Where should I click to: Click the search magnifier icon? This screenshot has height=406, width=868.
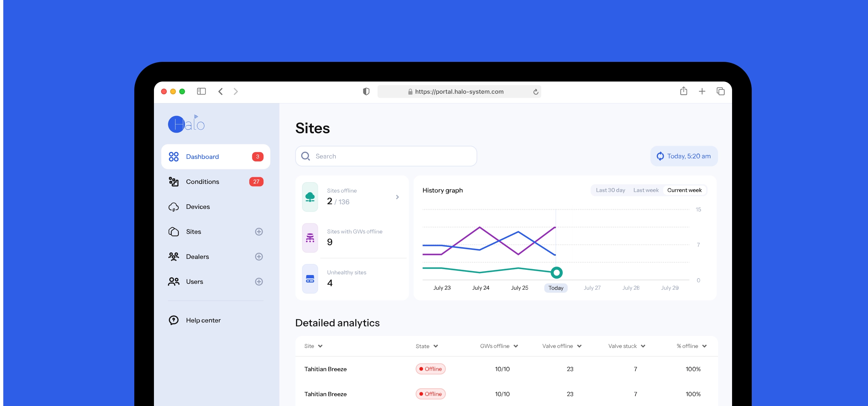tap(305, 156)
